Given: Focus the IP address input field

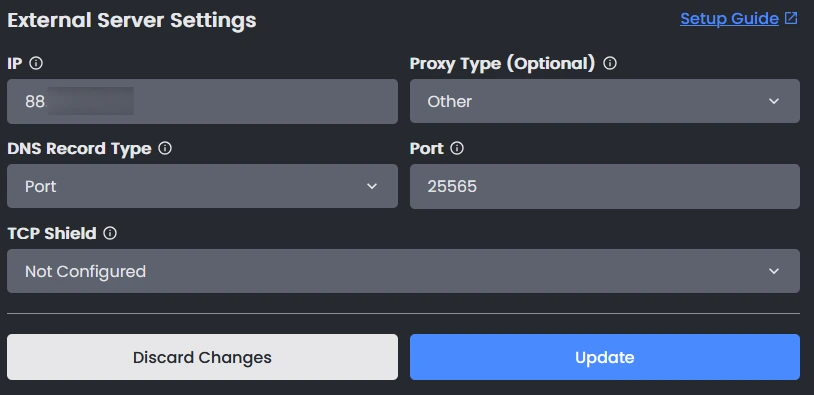Looking at the screenshot, I should click(x=202, y=101).
